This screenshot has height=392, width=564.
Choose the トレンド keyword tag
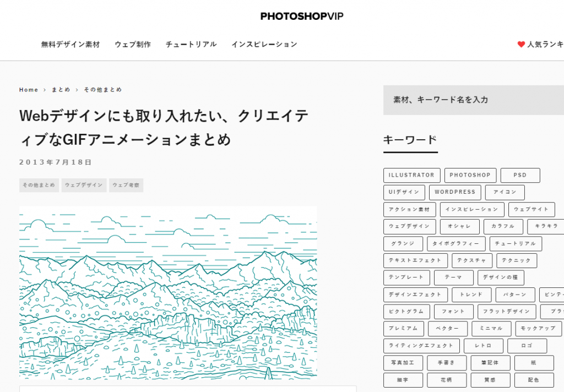coord(471,295)
